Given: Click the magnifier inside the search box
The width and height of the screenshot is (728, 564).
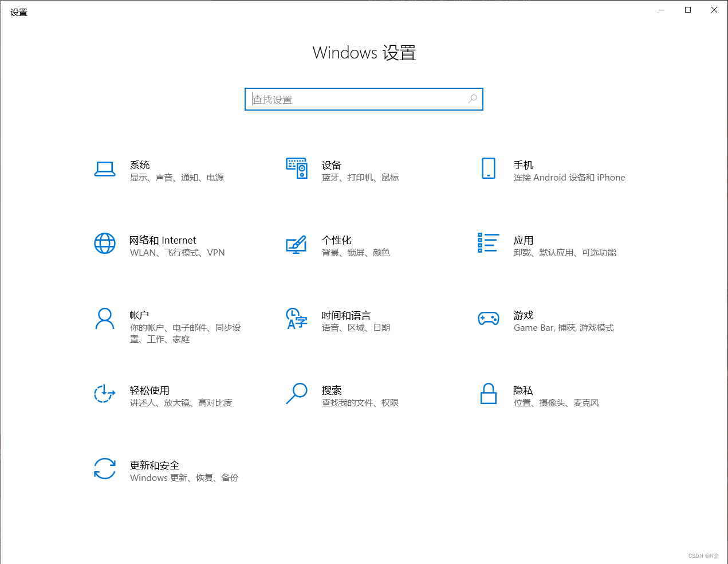Looking at the screenshot, I should coord(473,99).
